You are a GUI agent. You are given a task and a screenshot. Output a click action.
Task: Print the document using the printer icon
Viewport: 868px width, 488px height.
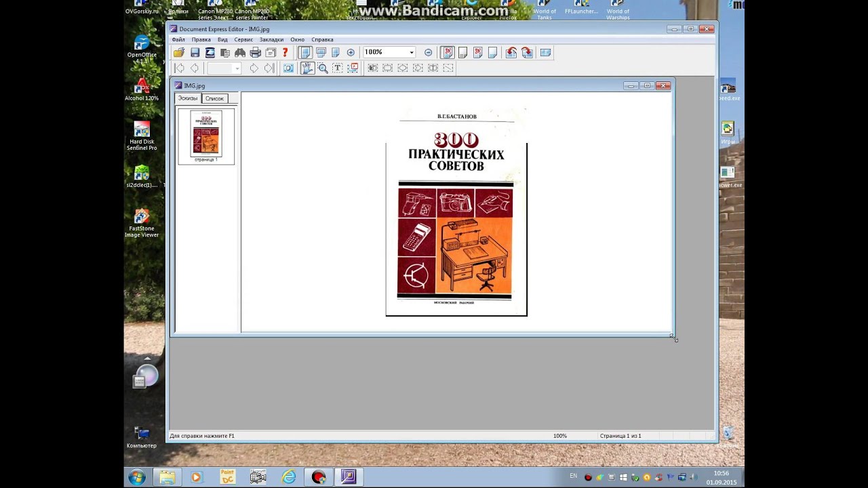(256, 52)
